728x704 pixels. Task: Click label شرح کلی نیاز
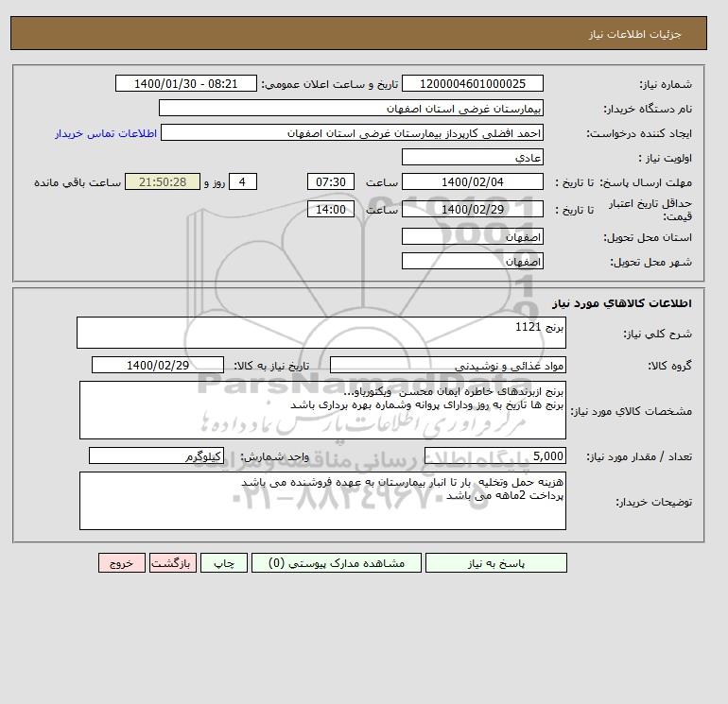click(x=657, y=334)
